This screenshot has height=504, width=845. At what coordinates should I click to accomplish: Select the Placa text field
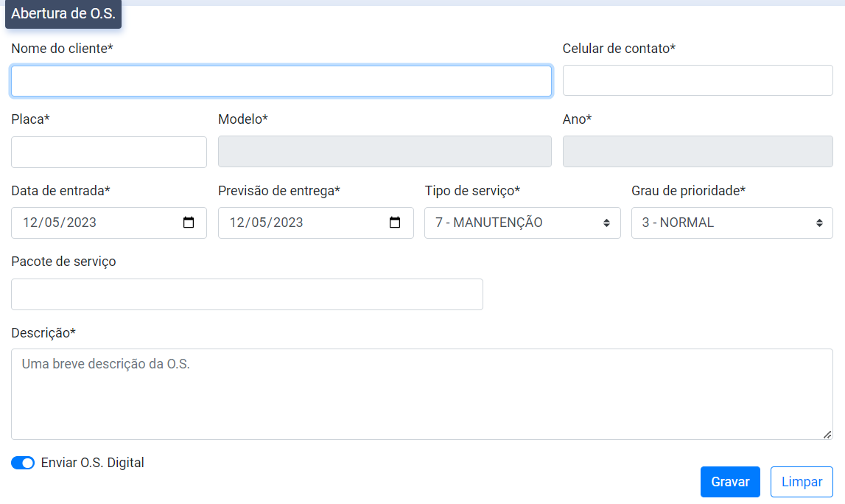(x=109, y=152)
